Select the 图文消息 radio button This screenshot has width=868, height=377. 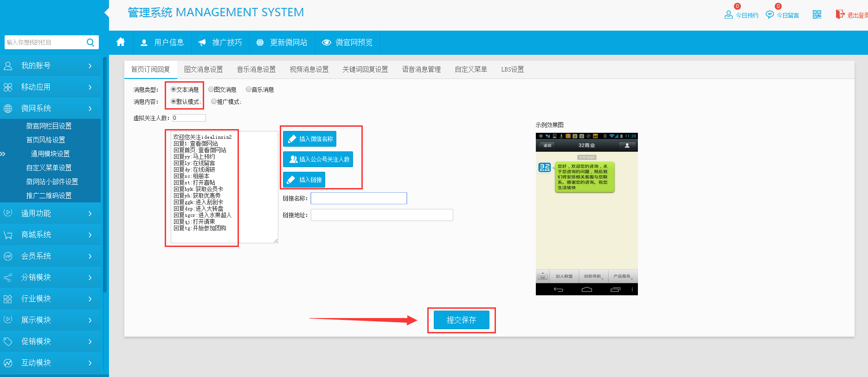pos(211,89)
